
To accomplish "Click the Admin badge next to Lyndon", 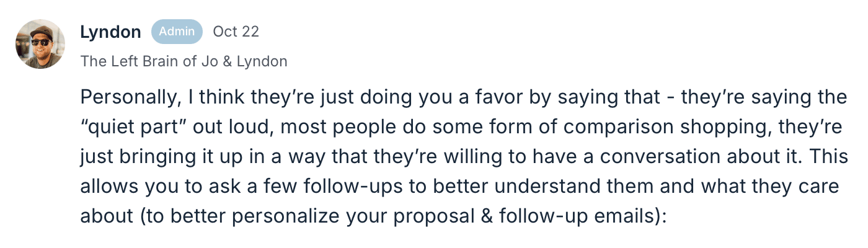I will 177,32.
